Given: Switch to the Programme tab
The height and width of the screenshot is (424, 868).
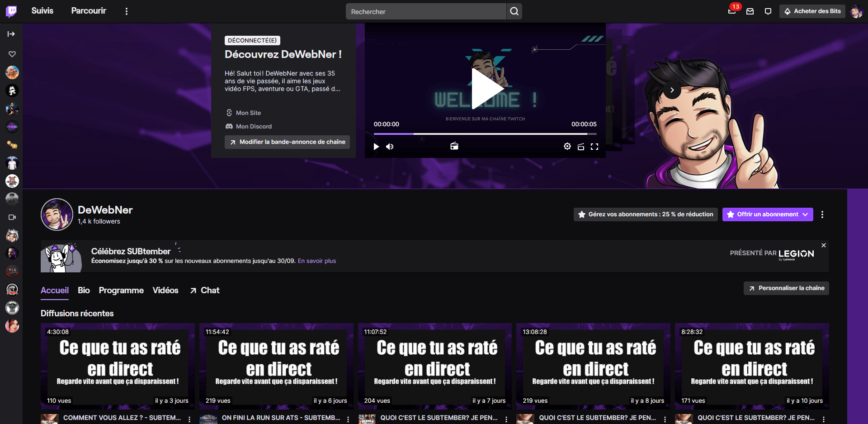Looking at the screenshot, I should 121,291.
